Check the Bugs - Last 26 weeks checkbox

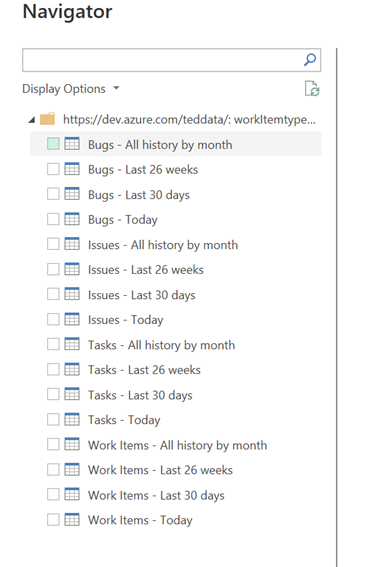click(53, 169)
